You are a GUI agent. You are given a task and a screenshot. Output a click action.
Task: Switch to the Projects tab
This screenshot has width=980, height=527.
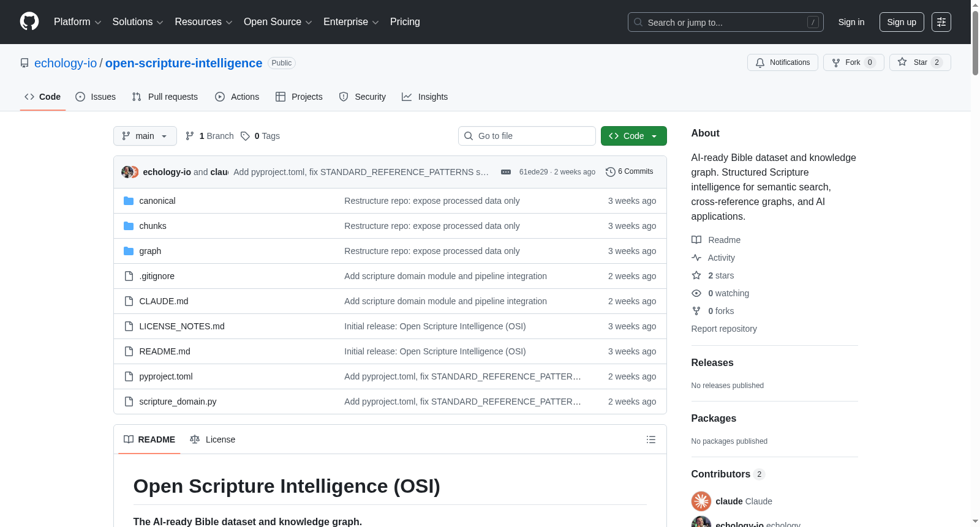click(299, 97)
